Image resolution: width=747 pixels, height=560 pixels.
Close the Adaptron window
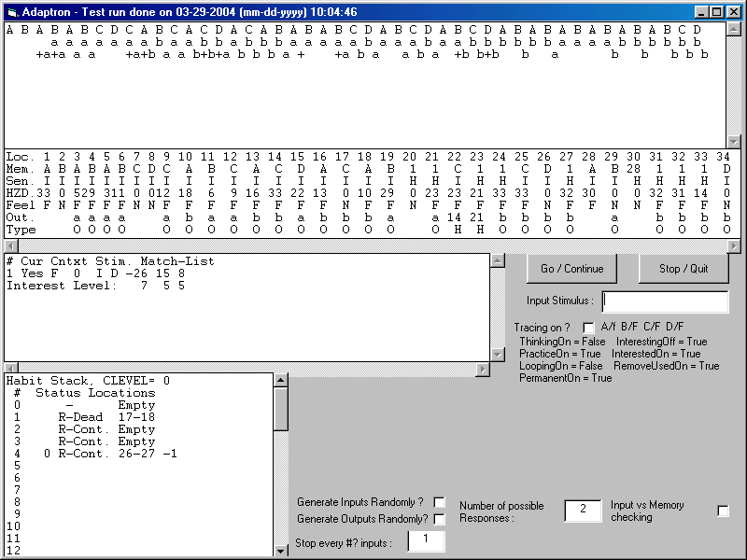[733, 12]
